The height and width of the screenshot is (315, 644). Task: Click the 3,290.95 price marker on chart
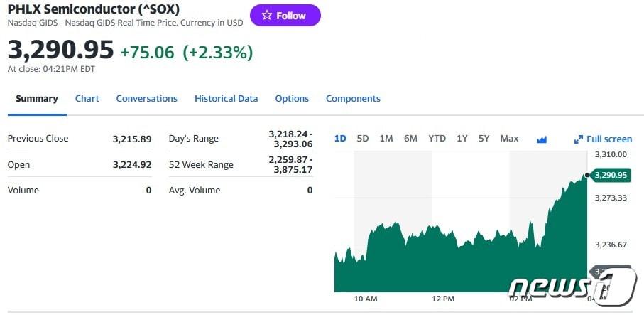tap(611, 175)
